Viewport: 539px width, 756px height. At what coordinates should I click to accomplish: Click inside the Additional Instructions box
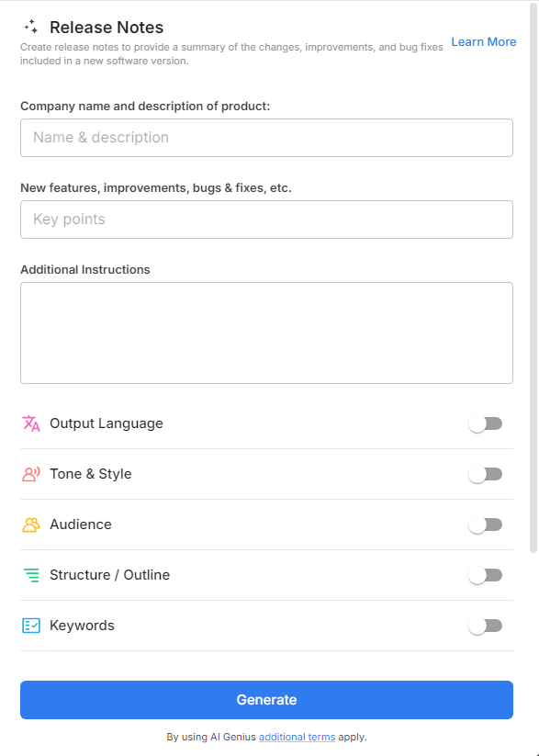(266, 331)
